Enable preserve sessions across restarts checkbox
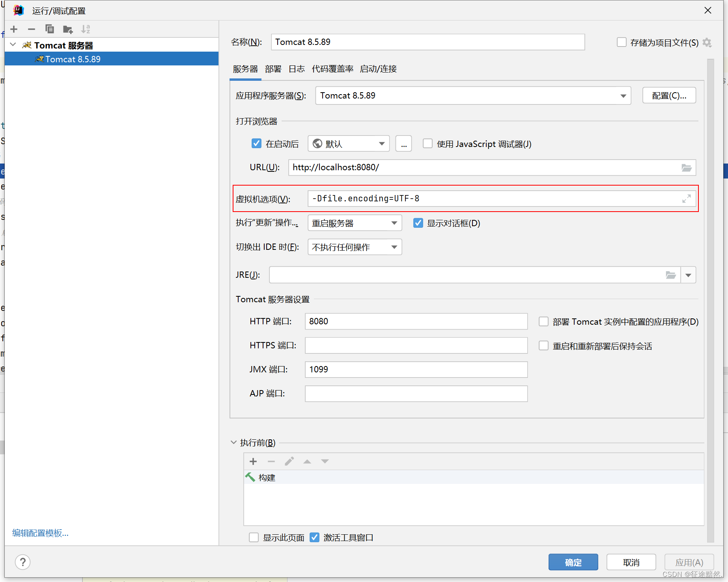The width and height of the screenshot is (728, 582). coord(543,346)
